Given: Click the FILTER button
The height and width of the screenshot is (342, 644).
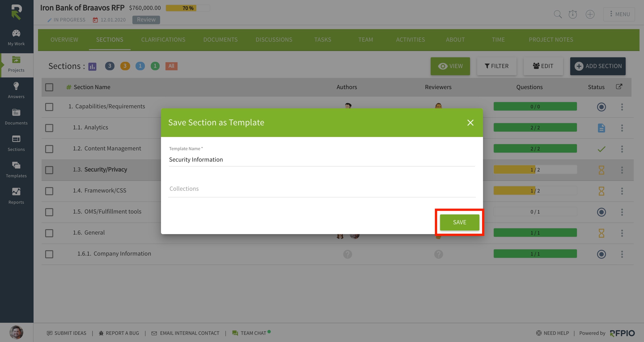Looking at the screenshot, I should click(496, 66).
